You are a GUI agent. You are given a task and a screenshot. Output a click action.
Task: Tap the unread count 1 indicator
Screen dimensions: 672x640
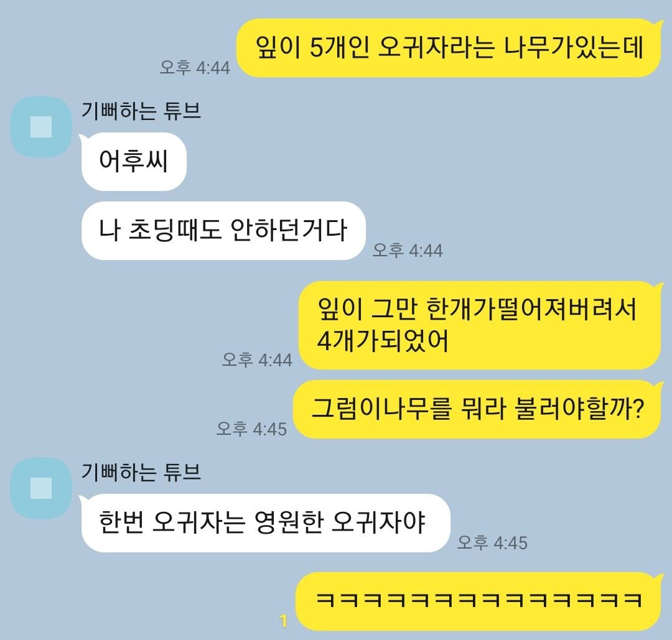[x=283, y=621]
